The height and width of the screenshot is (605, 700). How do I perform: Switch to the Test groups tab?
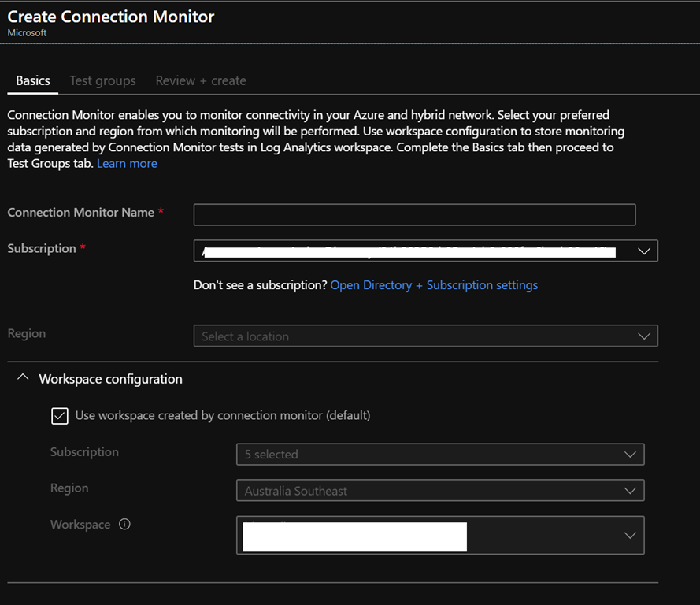[x=102, y=80]
